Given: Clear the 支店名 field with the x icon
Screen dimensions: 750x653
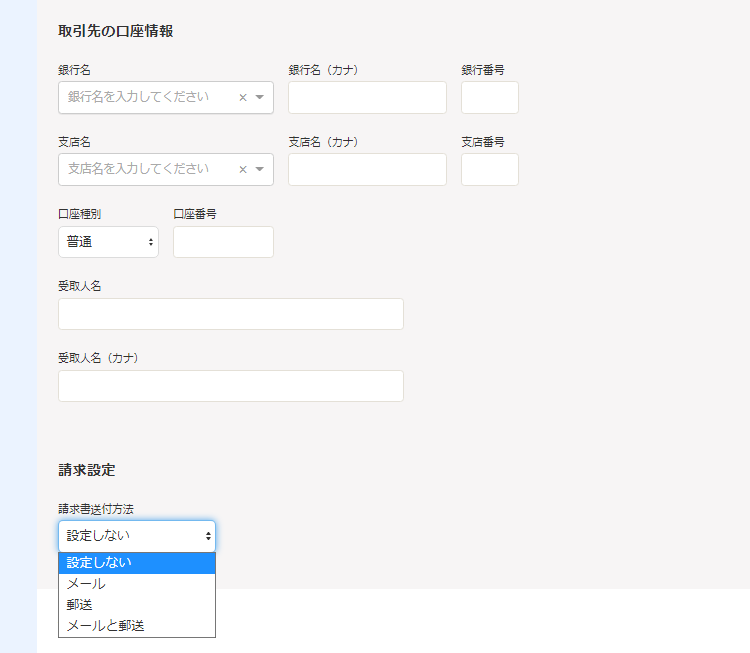Looking at the screenshot, I should [x=242, y=170].
